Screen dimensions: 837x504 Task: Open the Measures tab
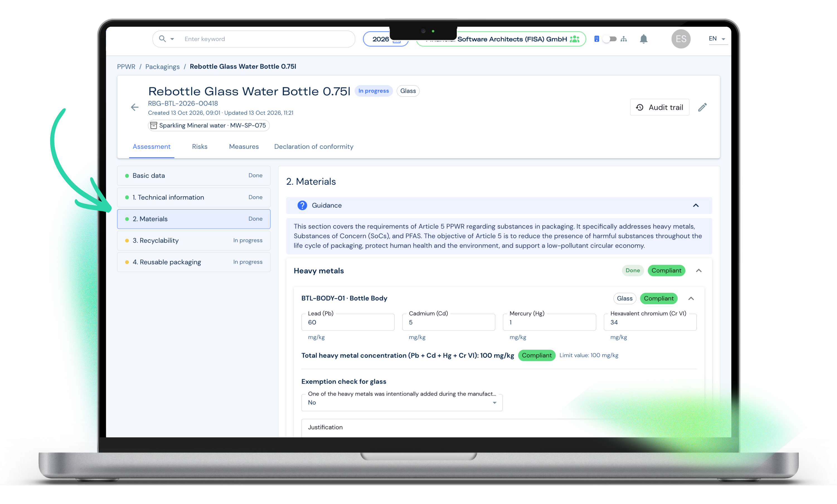pos(244,147)
